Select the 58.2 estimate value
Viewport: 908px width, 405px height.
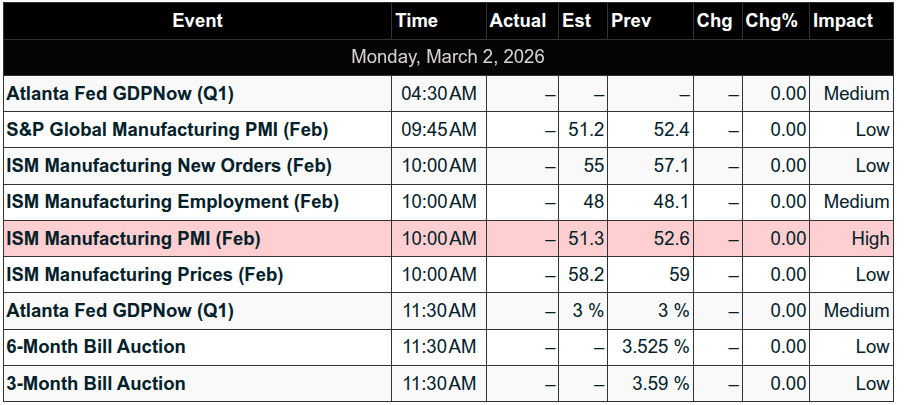(585, 274)
